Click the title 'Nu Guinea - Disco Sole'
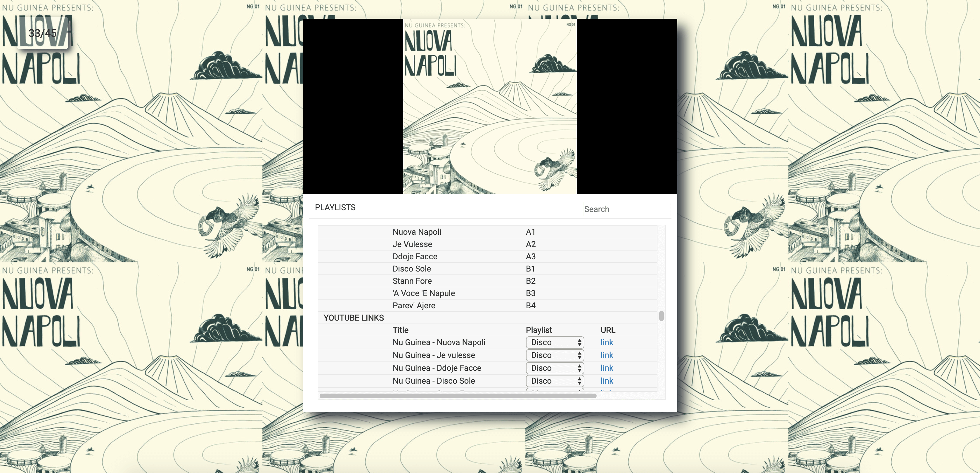Viewport: 980px width, 473px height. (x=434, y=381)
